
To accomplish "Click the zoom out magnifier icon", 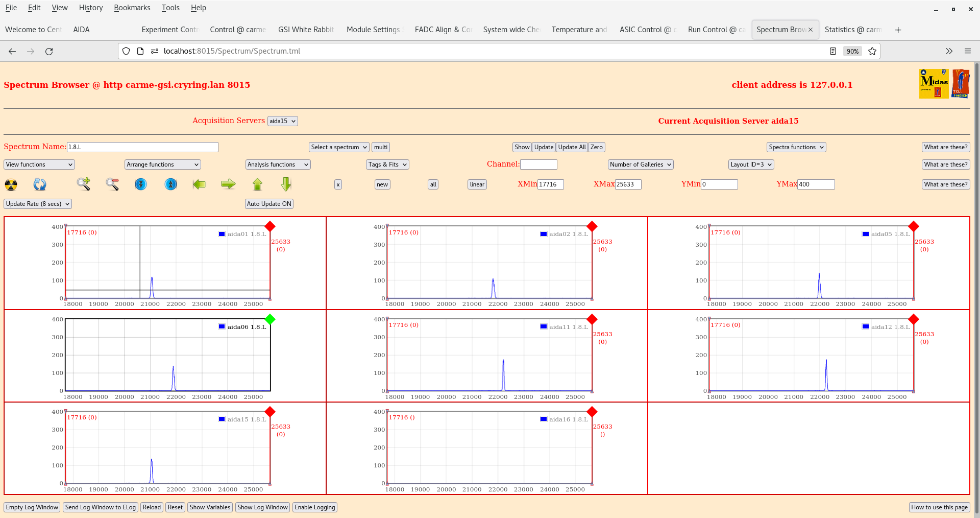I will (112, 184).
